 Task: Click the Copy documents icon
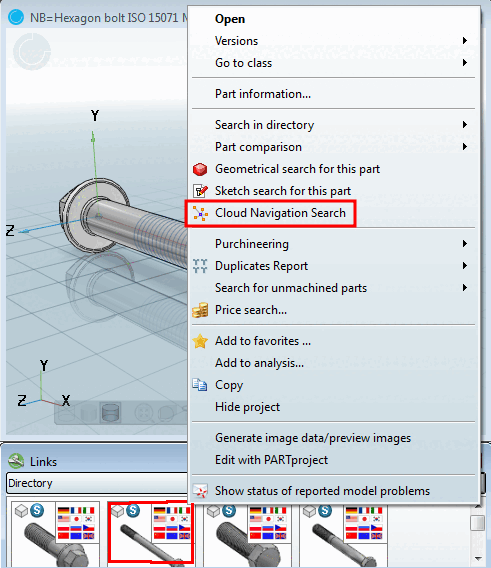(200, 385)
